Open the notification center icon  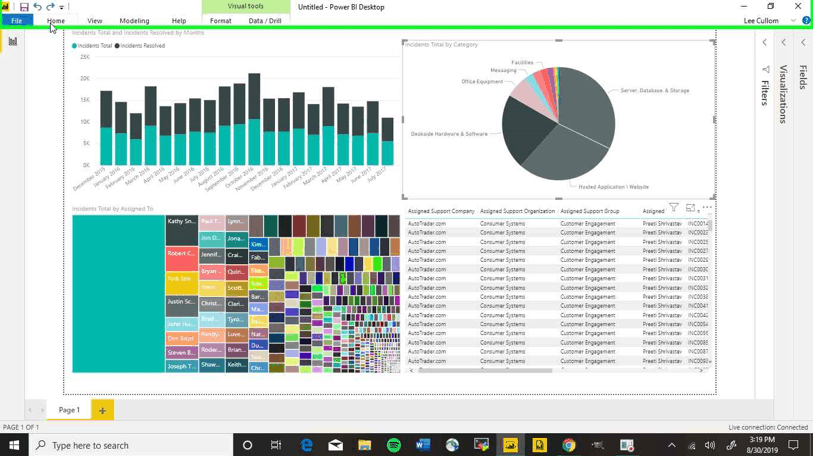coord(793,446)
